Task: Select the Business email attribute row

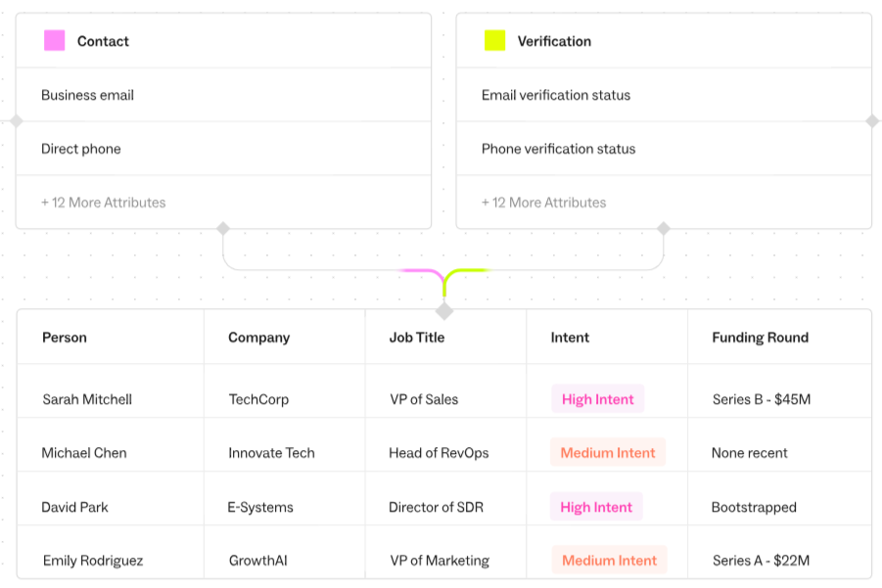Action: tap(223, 95)
